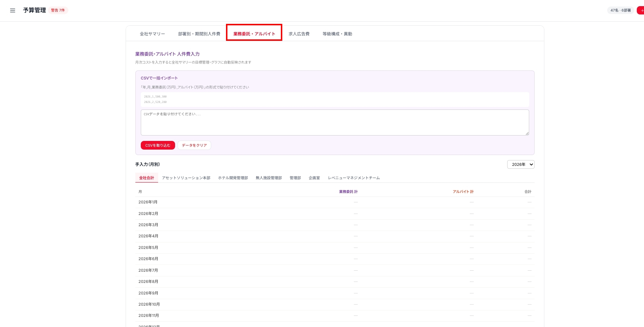Click the 2026年2月 row label
This screenshot has height=327, width=644.
148,214
